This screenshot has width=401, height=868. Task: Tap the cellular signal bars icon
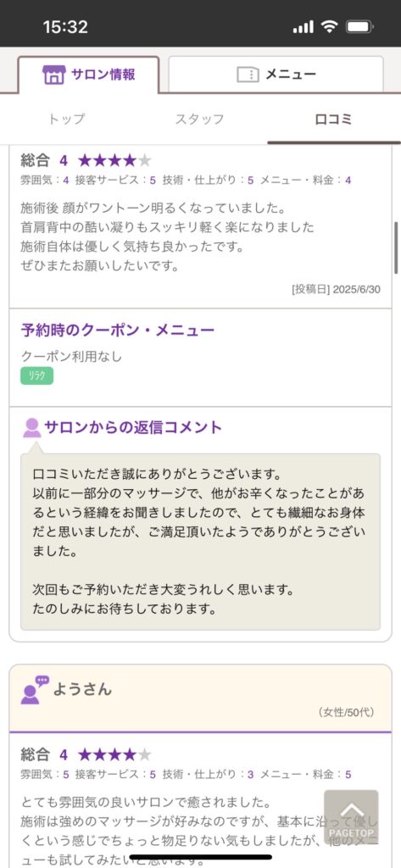[303, 26]
